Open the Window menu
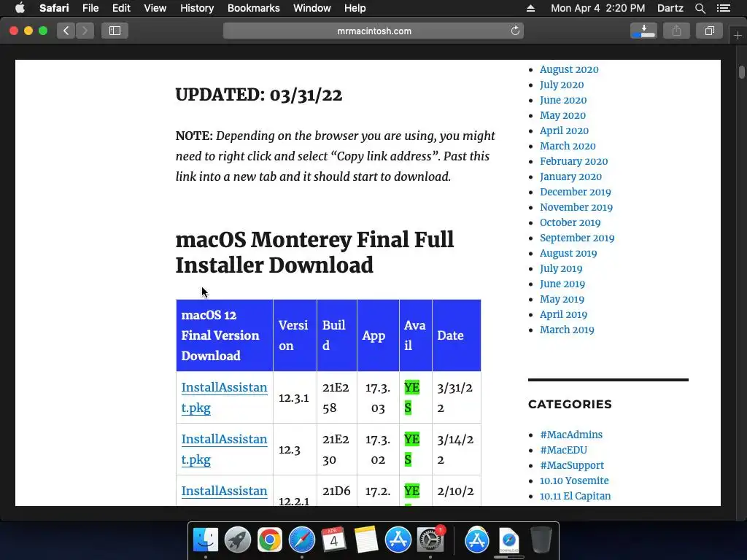Screen dimensions: 747x560 click(x=312, y=8)
